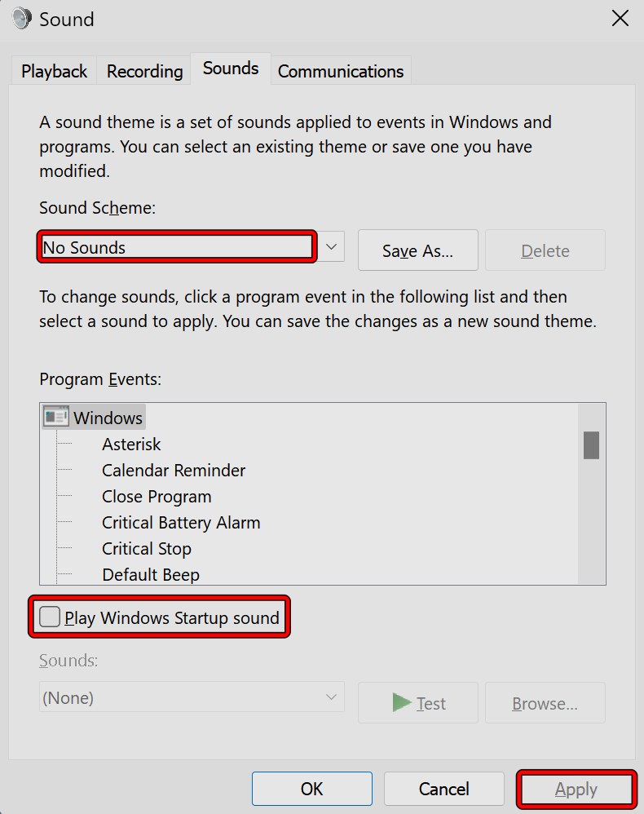Select the Close Program event

(x=157, y=497)
